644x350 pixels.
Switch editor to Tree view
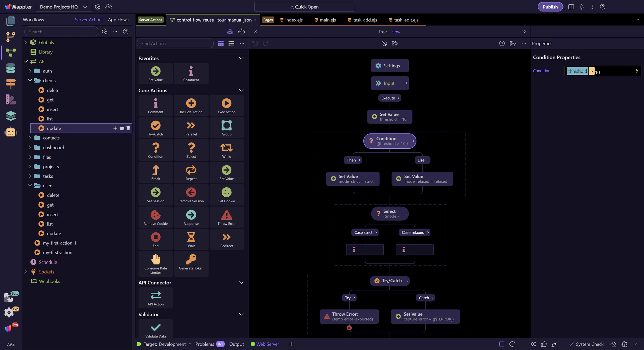[383, 32]
